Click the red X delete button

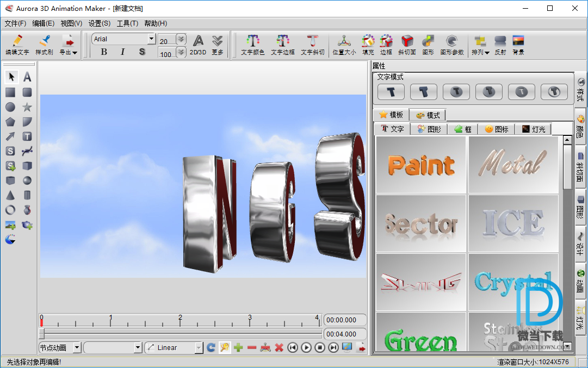[279, 348]
